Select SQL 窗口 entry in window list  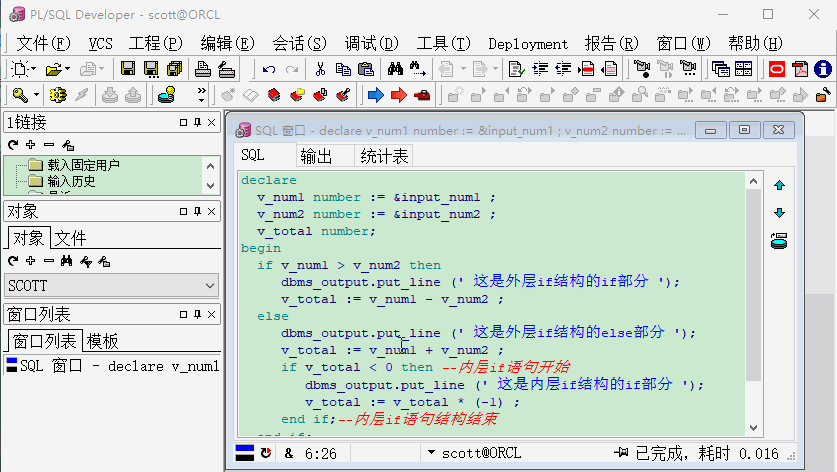tap(113, 366)
